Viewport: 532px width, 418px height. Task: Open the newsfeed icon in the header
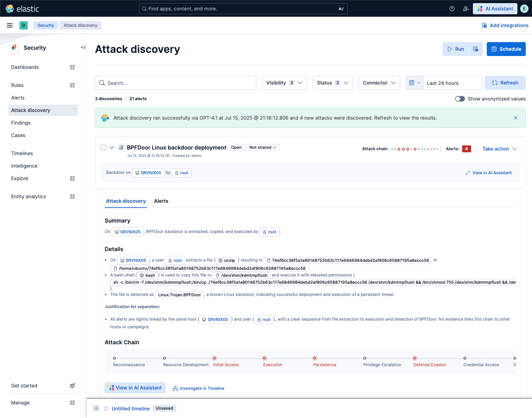click(466, 9)
